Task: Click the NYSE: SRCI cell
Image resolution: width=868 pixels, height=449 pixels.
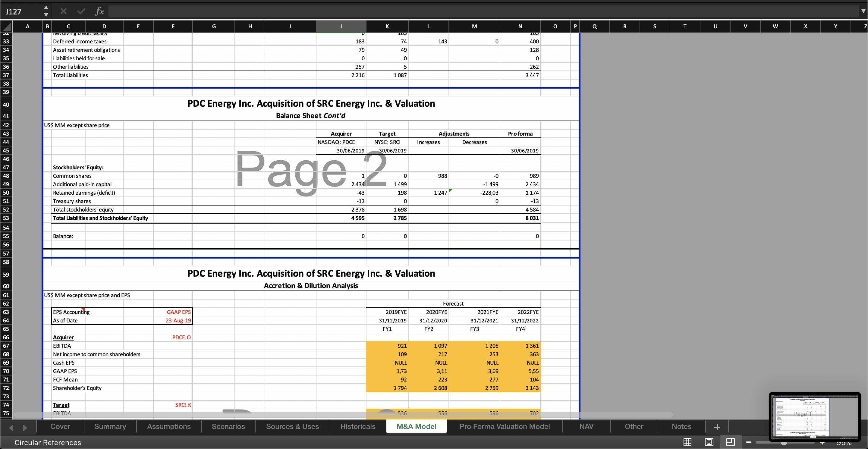Action: [x=387, y=142]
